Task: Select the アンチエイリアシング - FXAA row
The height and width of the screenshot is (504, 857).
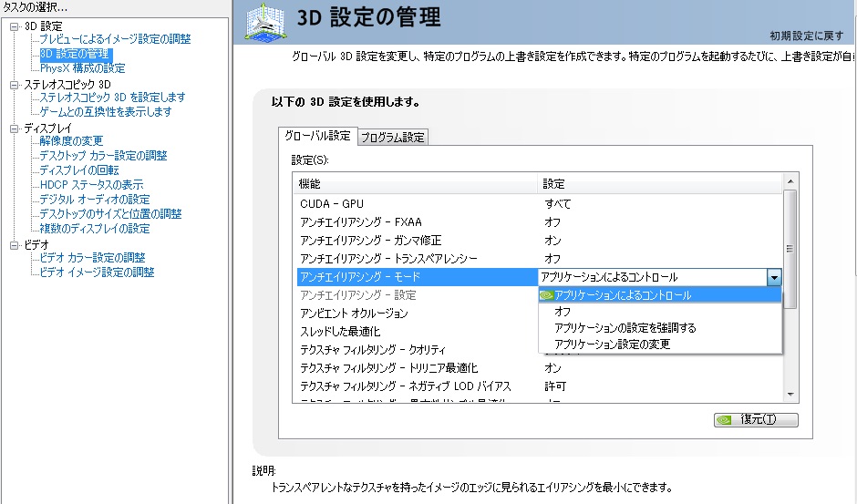Action: (x=540, y=222)
